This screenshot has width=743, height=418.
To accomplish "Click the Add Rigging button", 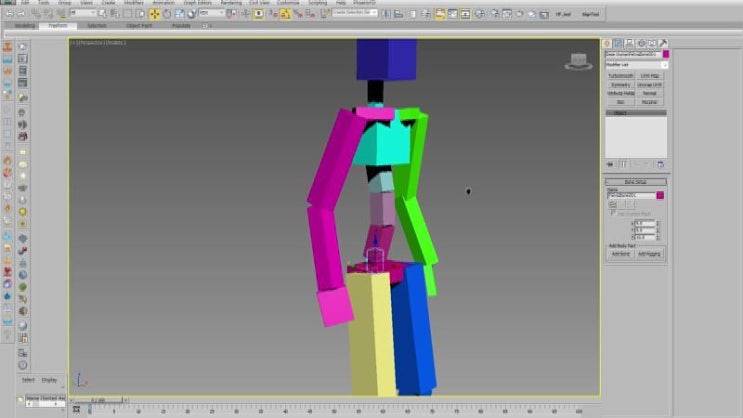I will coord(649,254).
